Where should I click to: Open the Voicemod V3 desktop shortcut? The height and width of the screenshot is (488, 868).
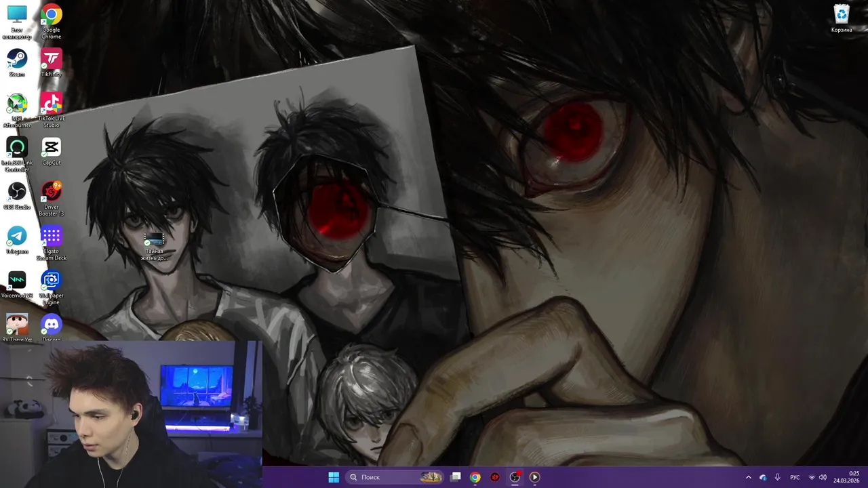17,285
